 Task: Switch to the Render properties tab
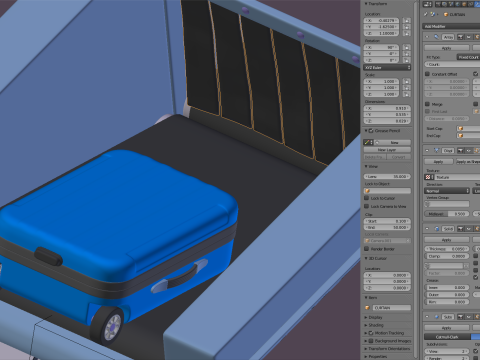click(x=438, y=4)
